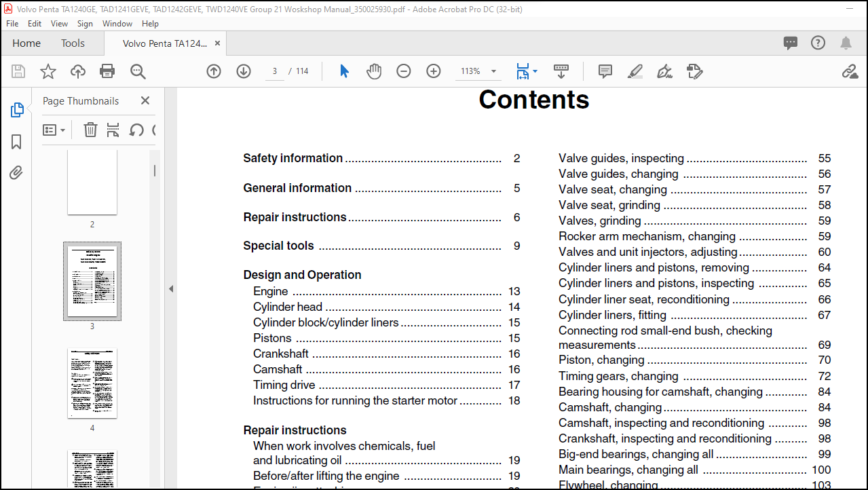This screenshot has height=490, width=868.
Task: Activate the hand pan tool
Action: point(374,71)
